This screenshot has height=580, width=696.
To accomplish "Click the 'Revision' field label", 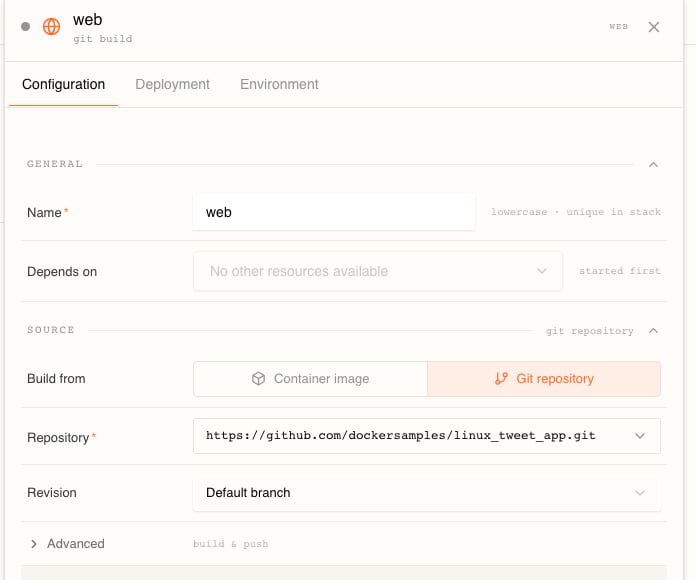I will point(51,493).
